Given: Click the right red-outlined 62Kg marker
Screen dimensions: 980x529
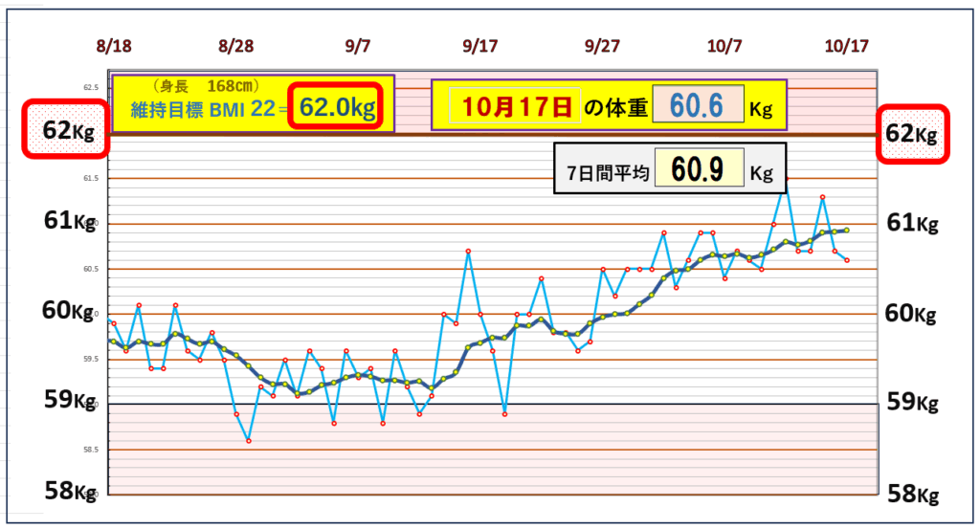Looking at the screenshot, I should 914,133.
